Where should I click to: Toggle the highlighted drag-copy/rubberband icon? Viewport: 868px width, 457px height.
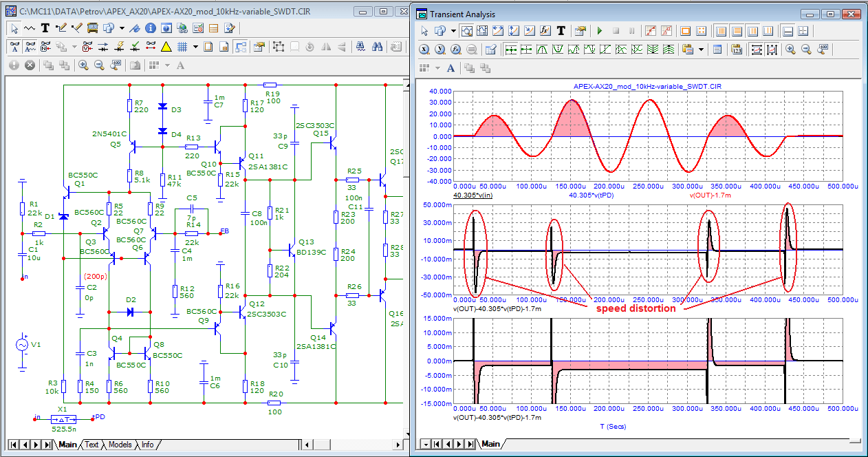pyautogui.click(x=241, y=47)
